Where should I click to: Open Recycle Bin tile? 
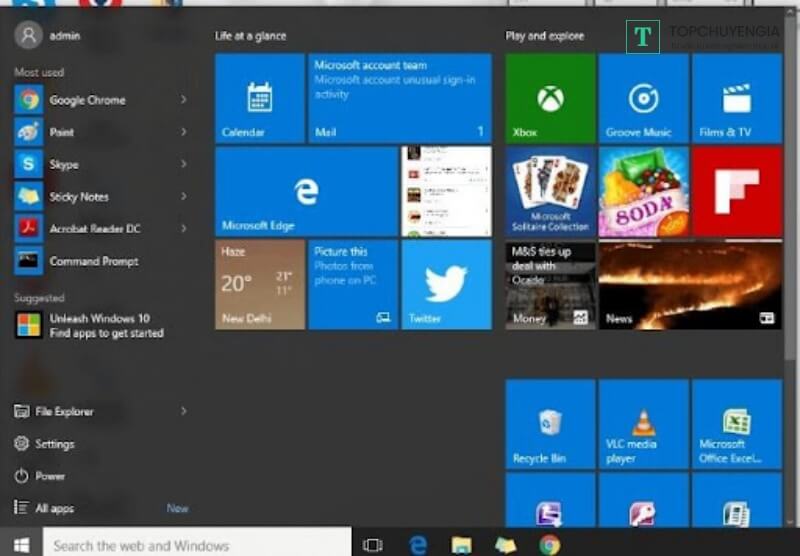(550, 424)
